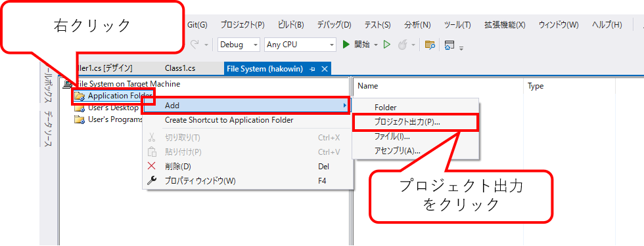Open the 分析(N) menu
644x246 pixels.
(417, 25)
